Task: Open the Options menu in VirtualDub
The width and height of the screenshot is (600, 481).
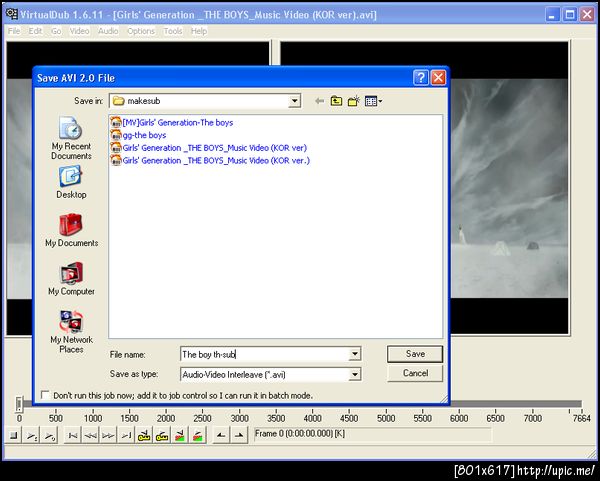Action: pyautogui.click(x=141, y=31)
